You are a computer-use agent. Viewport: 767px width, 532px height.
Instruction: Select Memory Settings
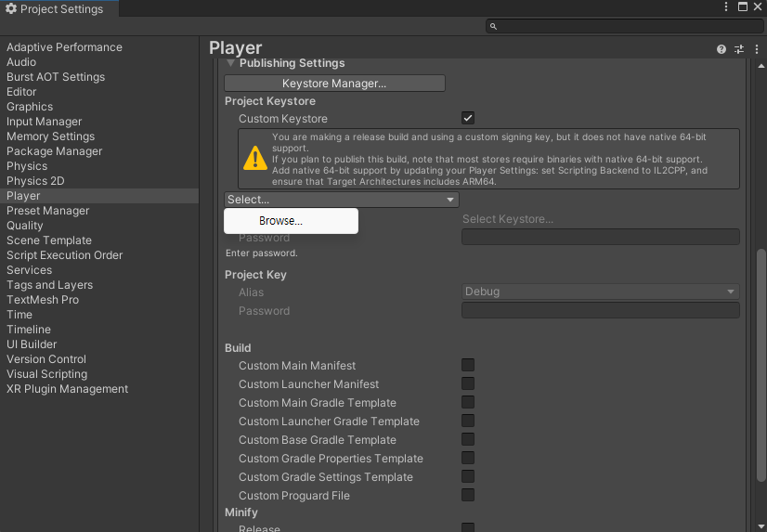click(50, 136)
